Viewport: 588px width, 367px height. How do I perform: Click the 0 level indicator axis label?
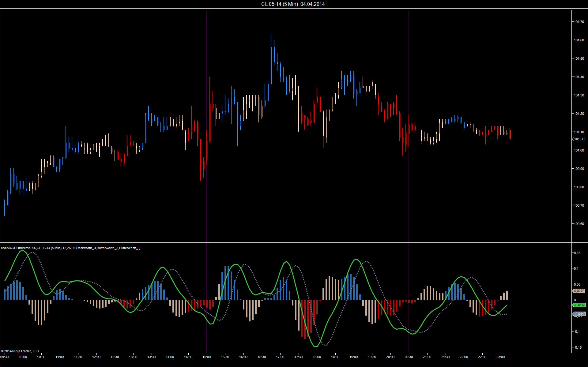click(575, 300)
